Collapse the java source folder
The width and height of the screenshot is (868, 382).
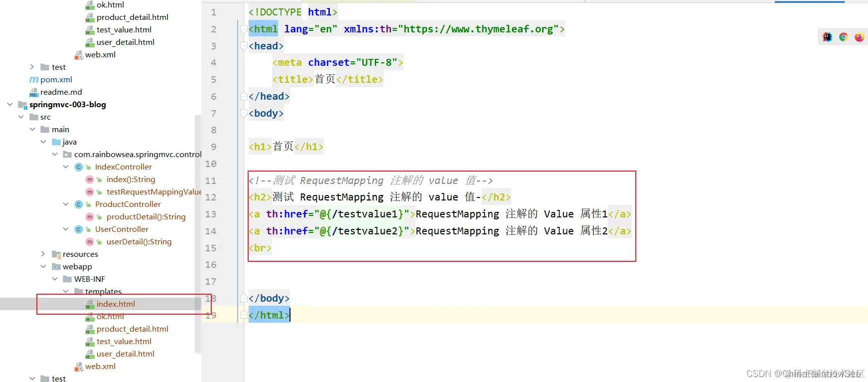click(43, 142)
